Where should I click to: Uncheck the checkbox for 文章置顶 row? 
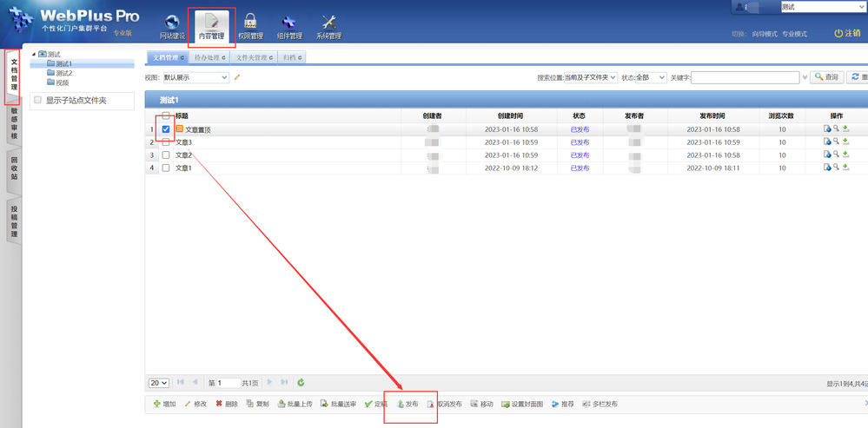(x=166, y=129)
